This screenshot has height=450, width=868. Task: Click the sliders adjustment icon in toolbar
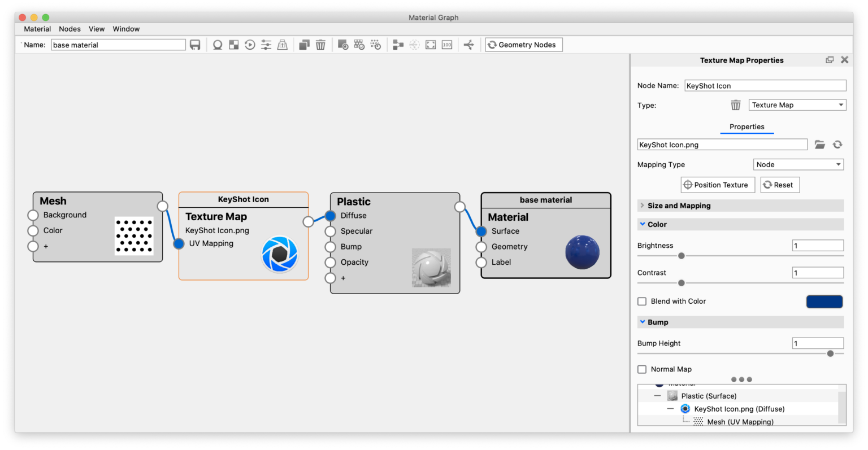pyautogui.click(x=266, y=45)
